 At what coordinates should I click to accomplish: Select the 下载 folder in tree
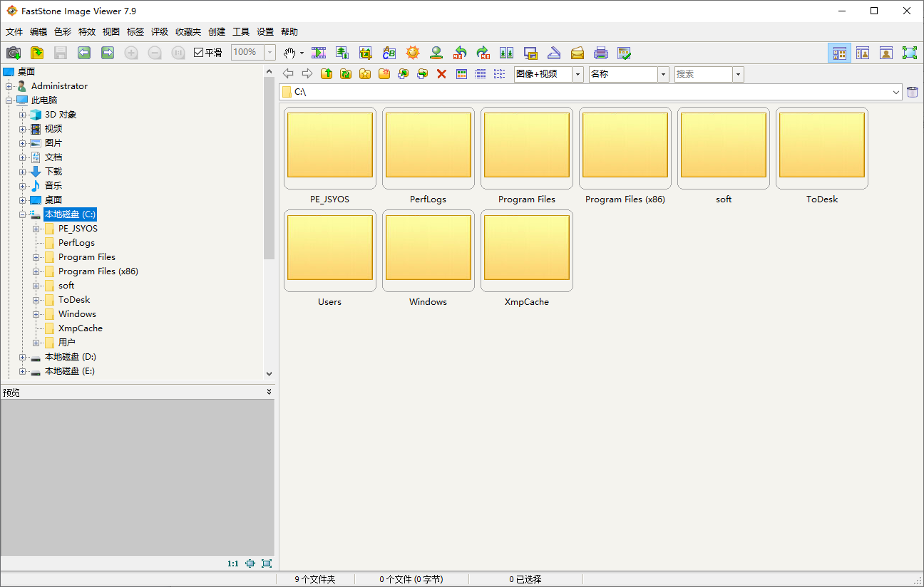click(x=53, y=172)
